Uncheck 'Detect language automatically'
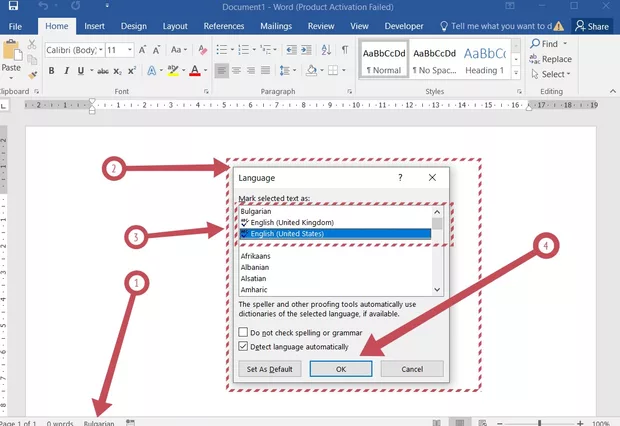 click(244, 347)
